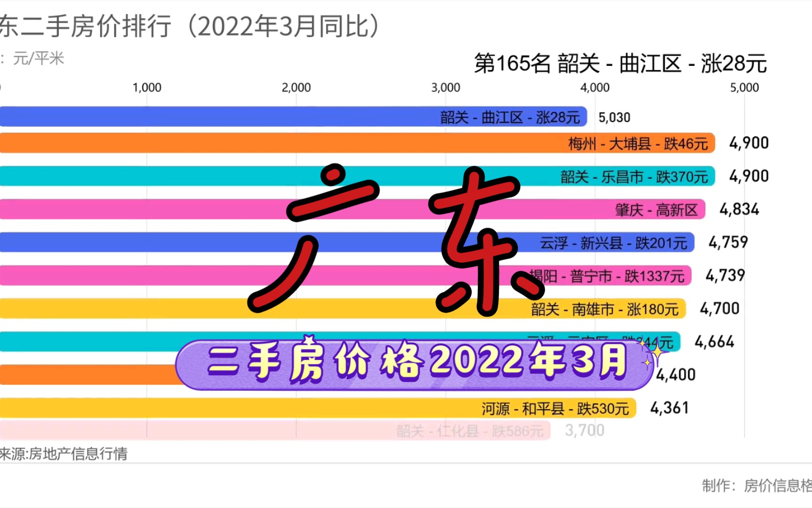Screen dimensions: 812x508
Task: Click the axis label 3,000
Action: point(445,87)
